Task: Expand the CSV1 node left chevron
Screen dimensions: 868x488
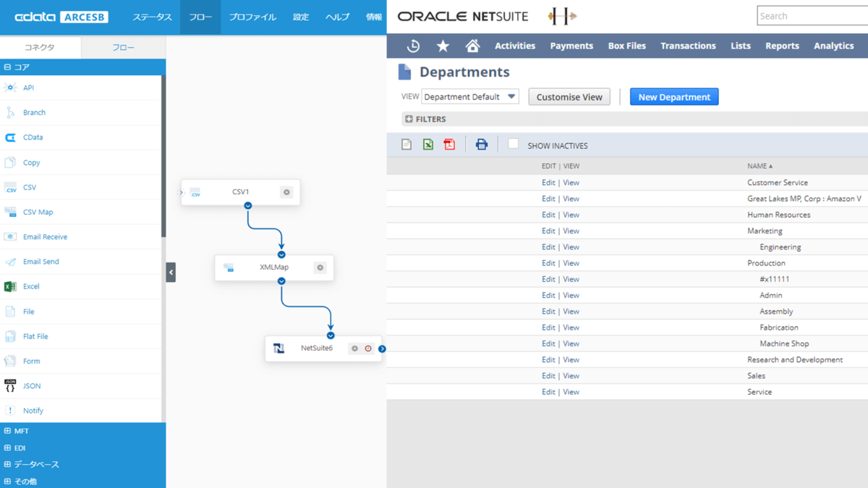Action: [182, 192]
